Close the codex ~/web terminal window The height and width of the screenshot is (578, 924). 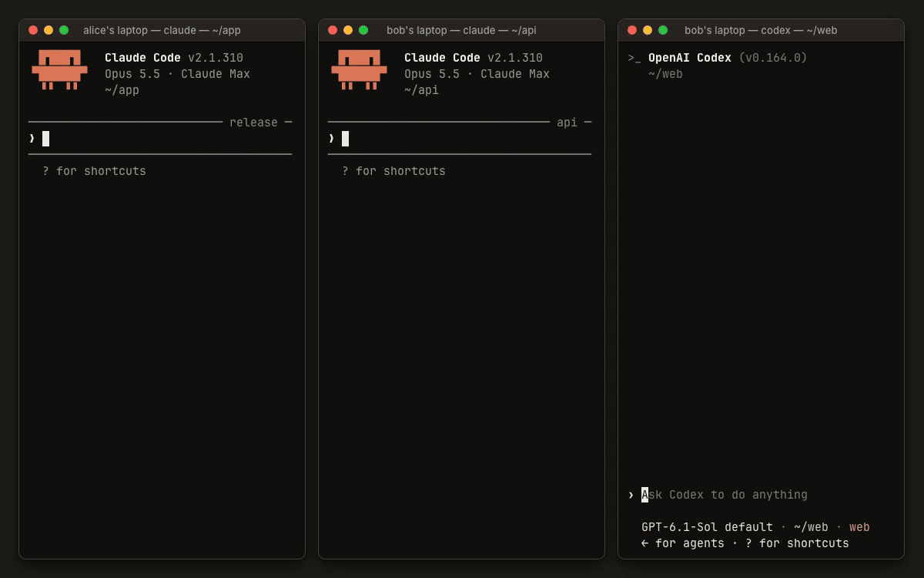pos(632,30)
